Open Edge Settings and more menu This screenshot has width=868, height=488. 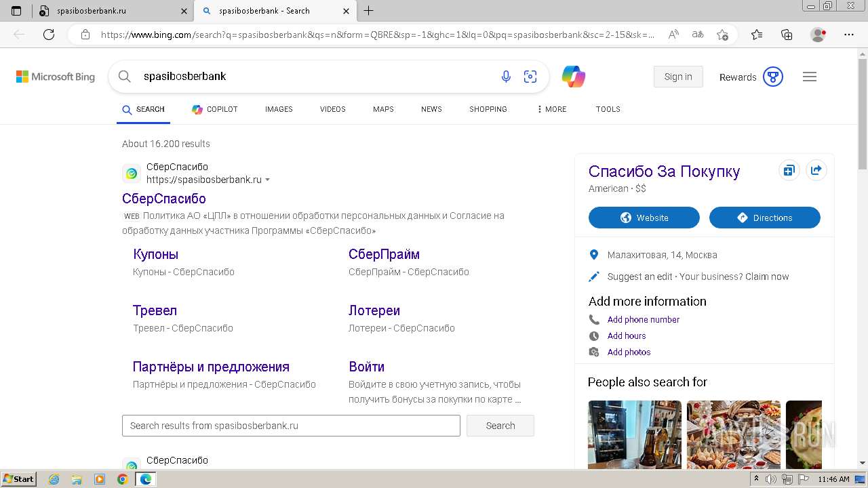[x=849, y=35]
